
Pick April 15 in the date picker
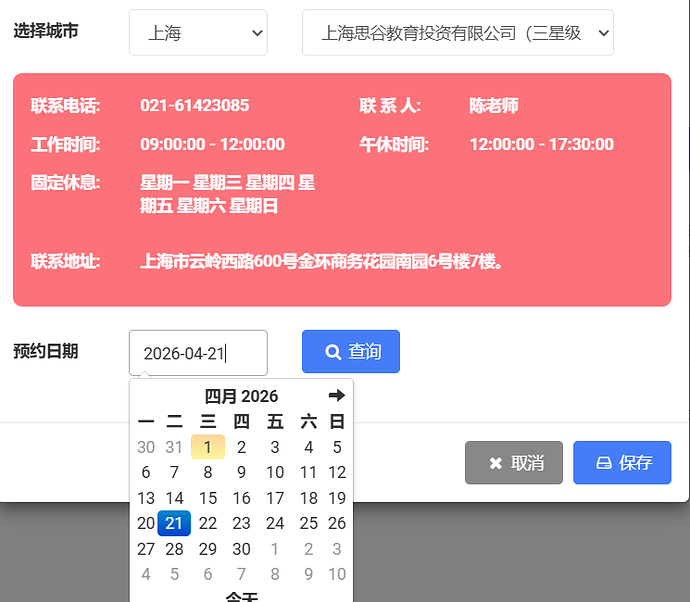(x=208, y=498)
